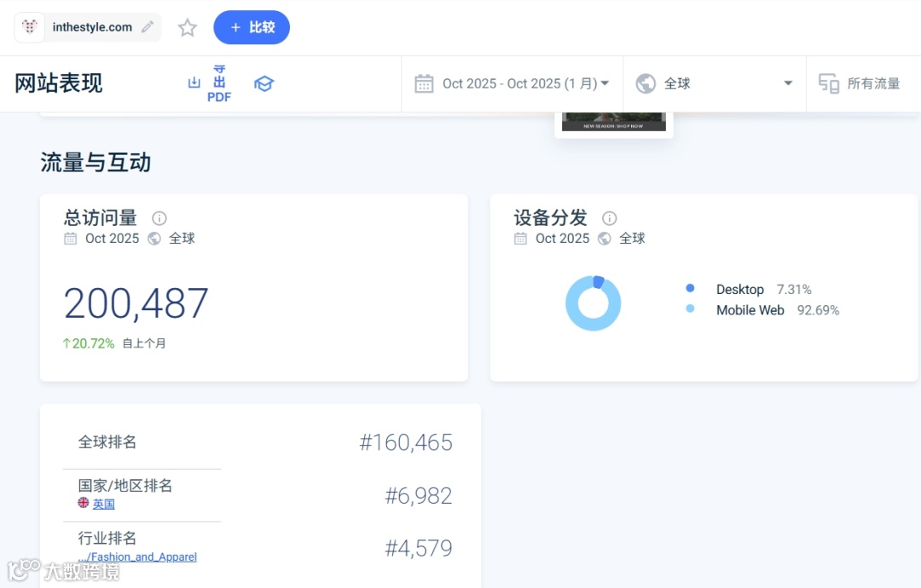Click the 全球排名 row label

(107, 442)
